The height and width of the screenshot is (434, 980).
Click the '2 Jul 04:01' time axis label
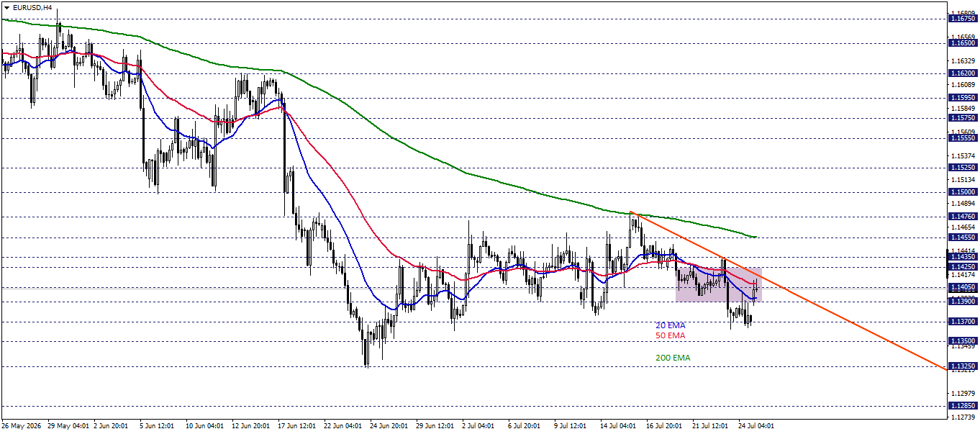pos(479,426)
